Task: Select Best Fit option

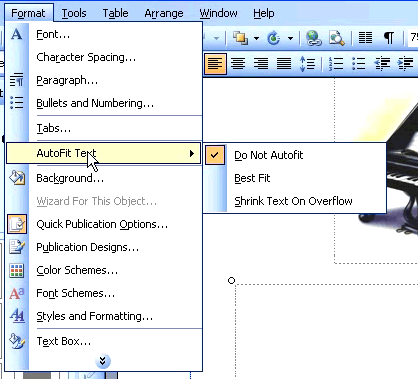Action: click(x=295, y=178)
